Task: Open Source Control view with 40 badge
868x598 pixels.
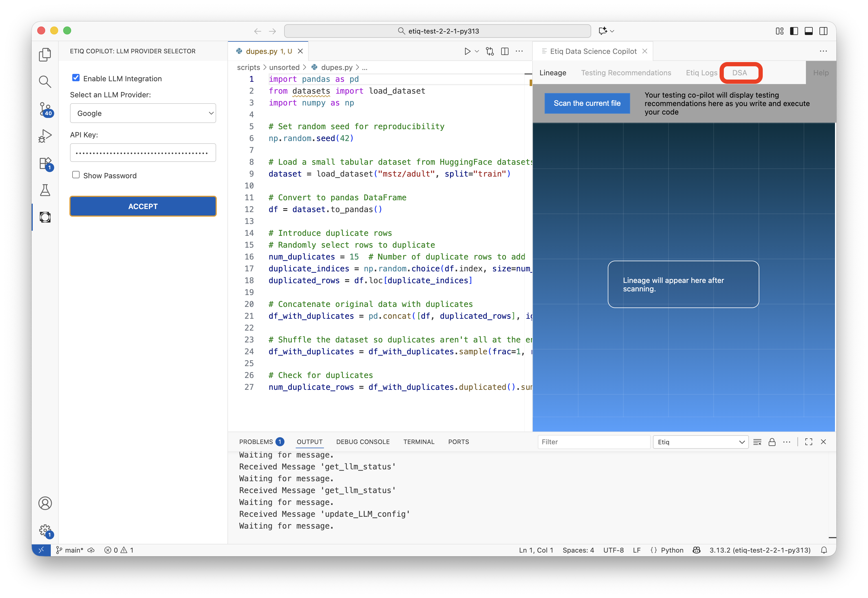Action: coord(45,109)
